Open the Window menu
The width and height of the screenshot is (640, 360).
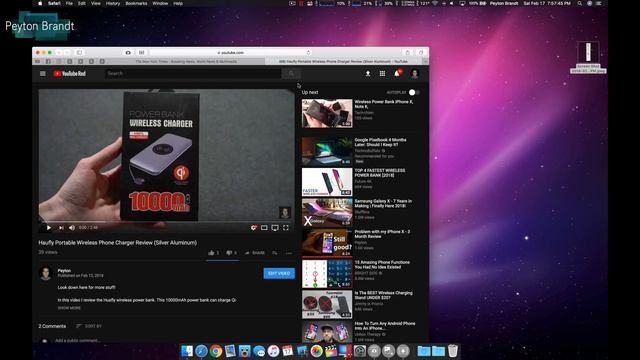160,3
